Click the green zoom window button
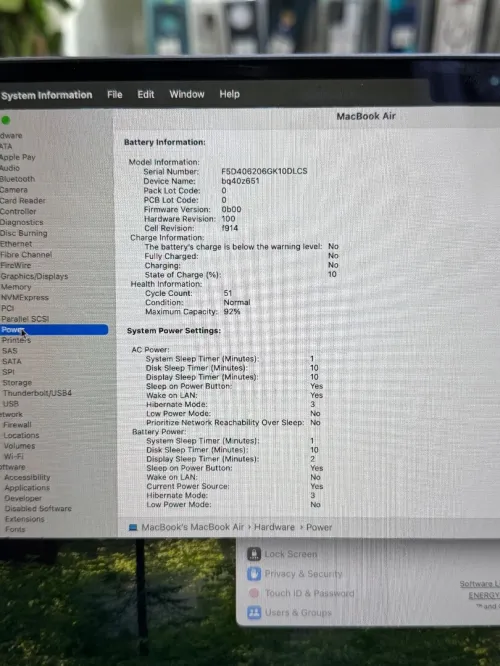Image resolution: width=500 pixels, height=666 pixels. point(6,120)
